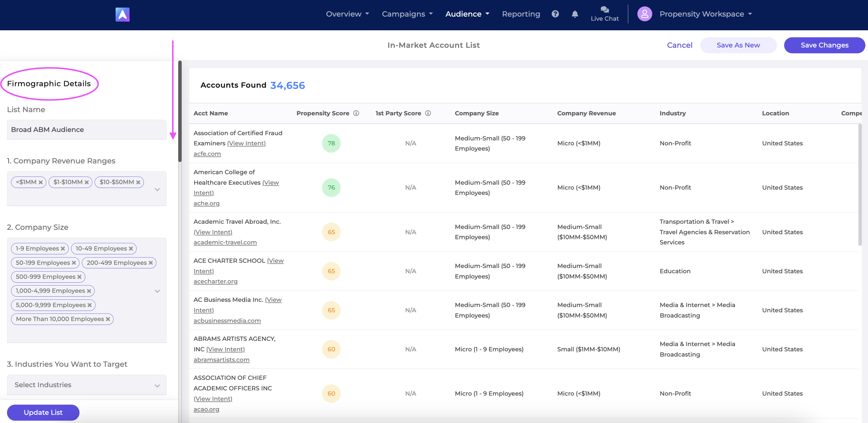Image resolution: width=868 pixels, height=423 pixels.
Task: Click the Cancel link
Action: [x=679, y=45]
